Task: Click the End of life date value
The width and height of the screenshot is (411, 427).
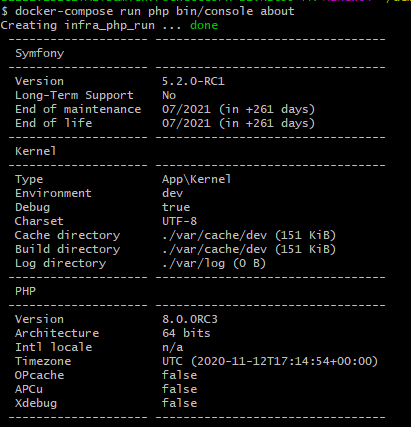Action: (x=239, y=123)
